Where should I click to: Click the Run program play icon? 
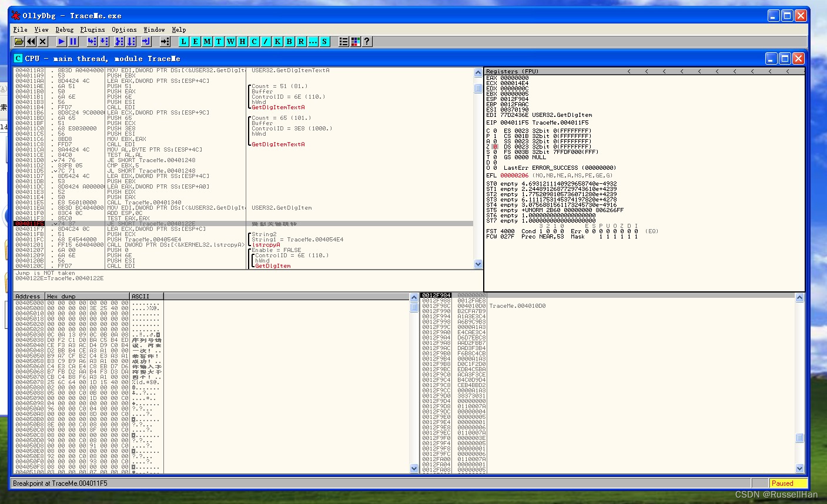[61, 42]
